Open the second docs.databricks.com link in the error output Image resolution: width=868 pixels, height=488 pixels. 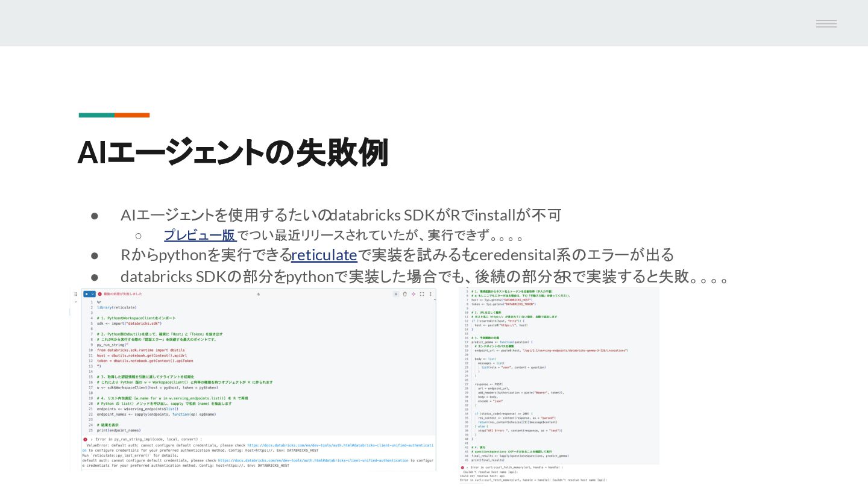click(x=313, y=460)
